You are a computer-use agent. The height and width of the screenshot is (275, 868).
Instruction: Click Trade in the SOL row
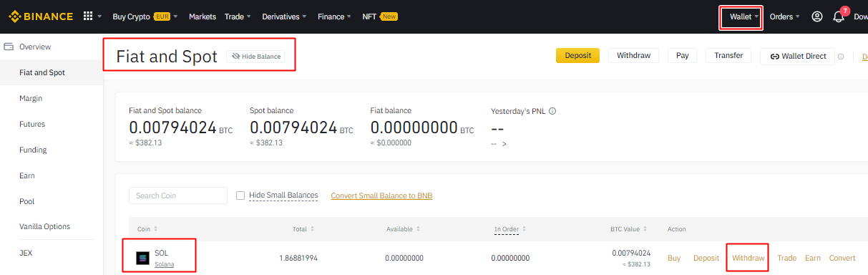coord(786,258)
